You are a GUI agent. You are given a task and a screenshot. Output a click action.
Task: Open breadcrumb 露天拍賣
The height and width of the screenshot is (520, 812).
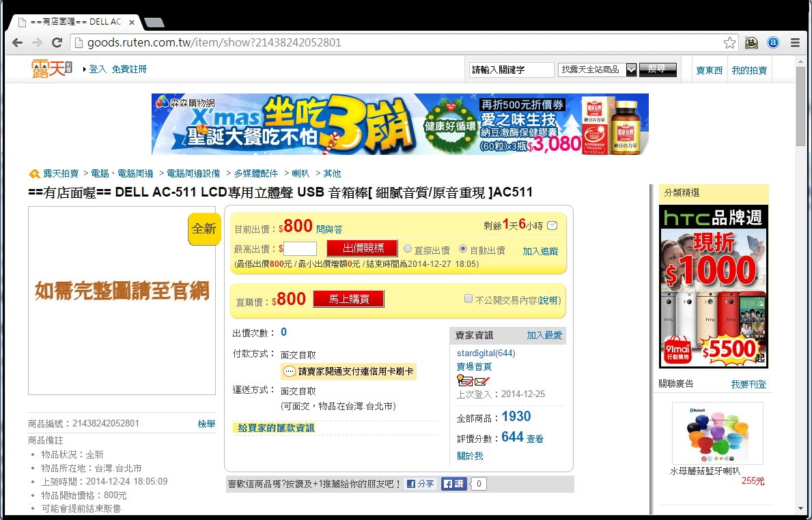(x=61, y=173)
